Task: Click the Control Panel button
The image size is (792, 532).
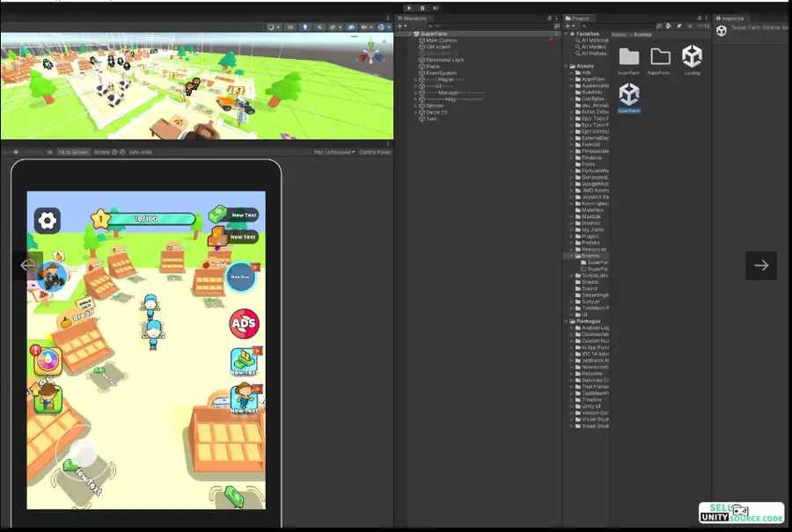Action: (376, 149)
